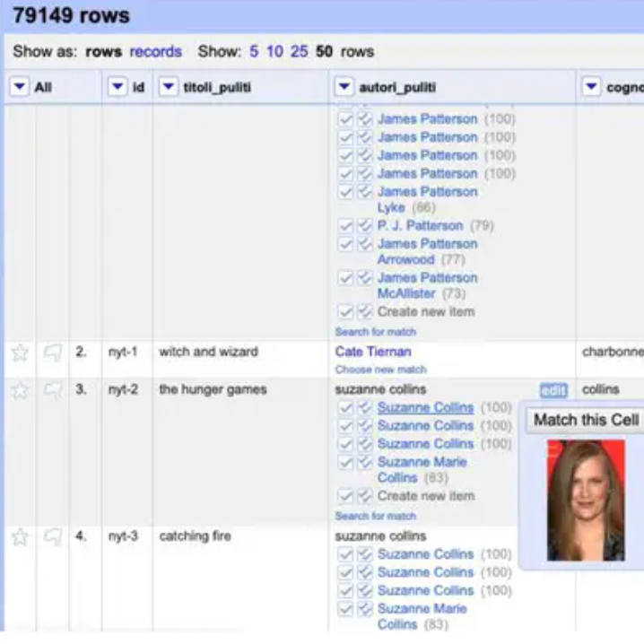Check first match box for James Patterson Arrowood

click(x=345, y=244)
